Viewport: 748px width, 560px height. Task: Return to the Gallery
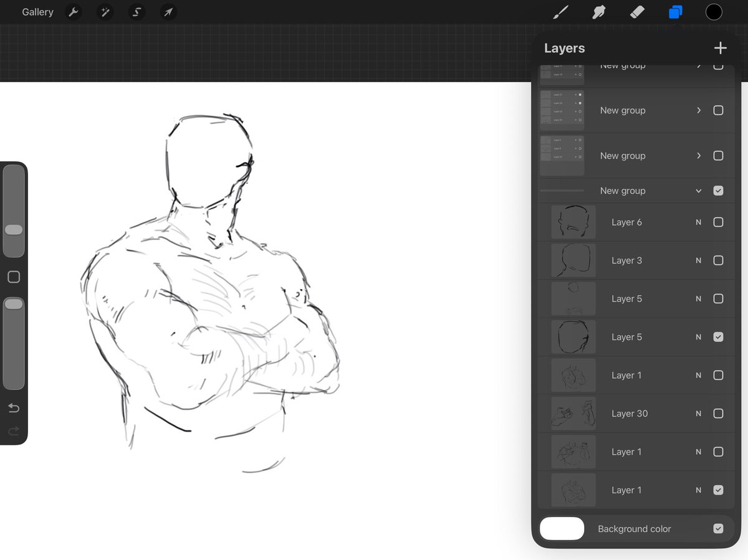pos(37,12)
